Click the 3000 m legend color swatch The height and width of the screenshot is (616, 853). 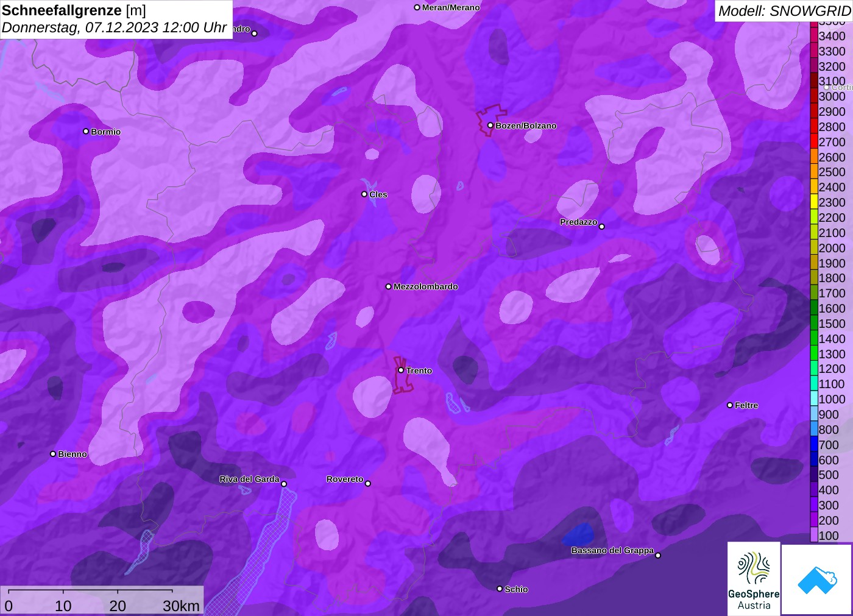(814, 96)
